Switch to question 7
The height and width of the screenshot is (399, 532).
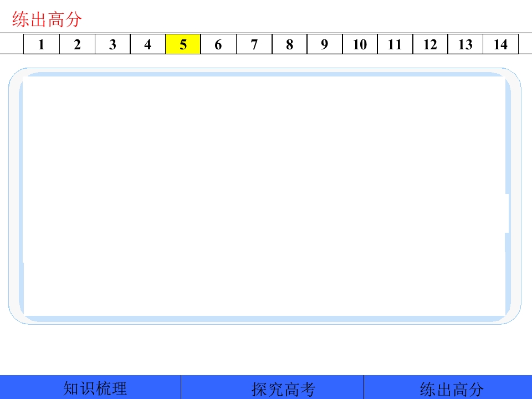pos(254,44)
